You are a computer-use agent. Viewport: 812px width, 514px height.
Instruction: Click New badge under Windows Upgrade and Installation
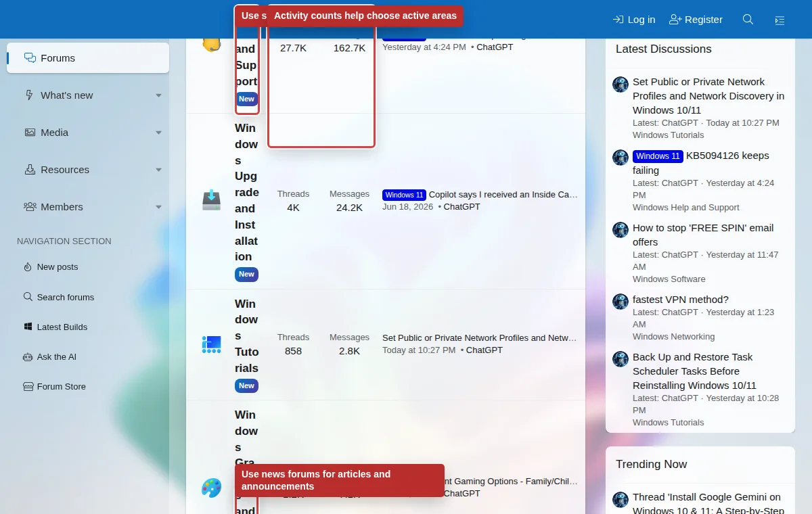(x=246, y=275)
